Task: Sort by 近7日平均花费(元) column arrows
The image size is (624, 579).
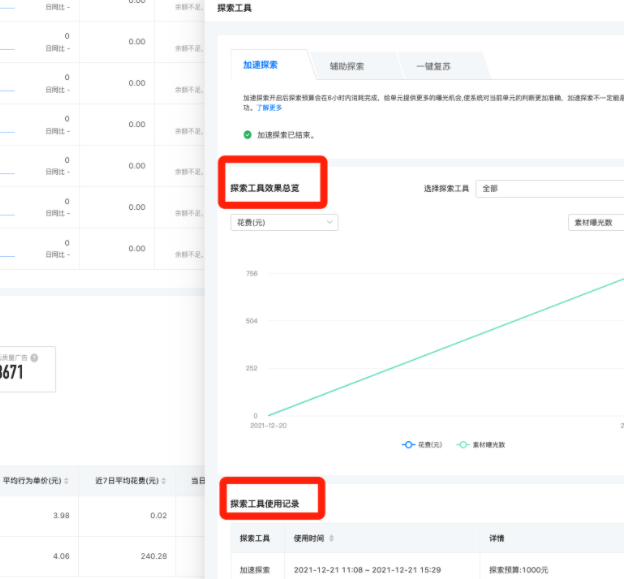Action: [x=164, y=481]
